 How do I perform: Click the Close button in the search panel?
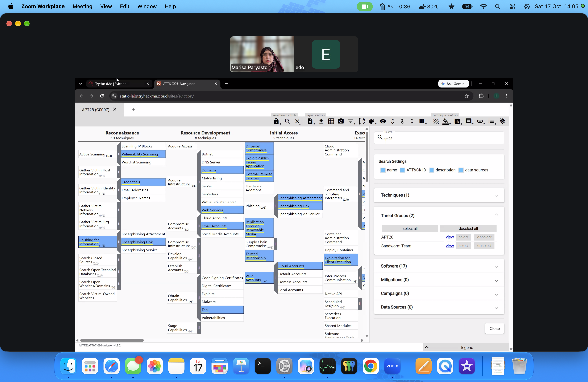[x=495, y=328]
